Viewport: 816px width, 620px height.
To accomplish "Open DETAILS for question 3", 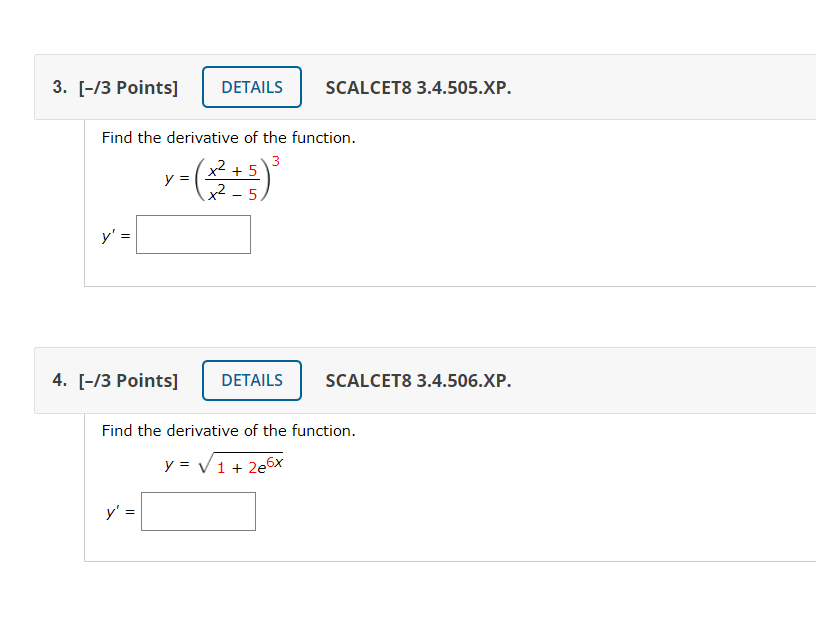I will point(252,87).
